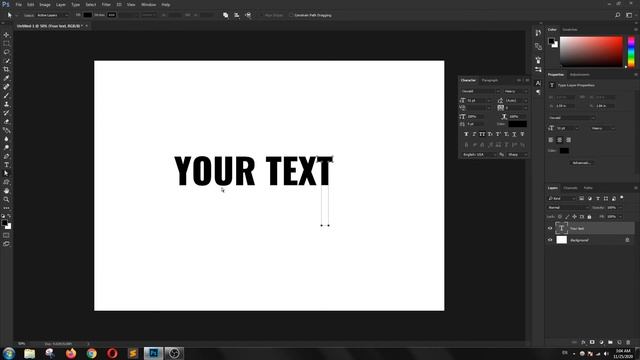Select the Move tool
The width and height of the screenshot is (640, 360).
pos(6,35)
